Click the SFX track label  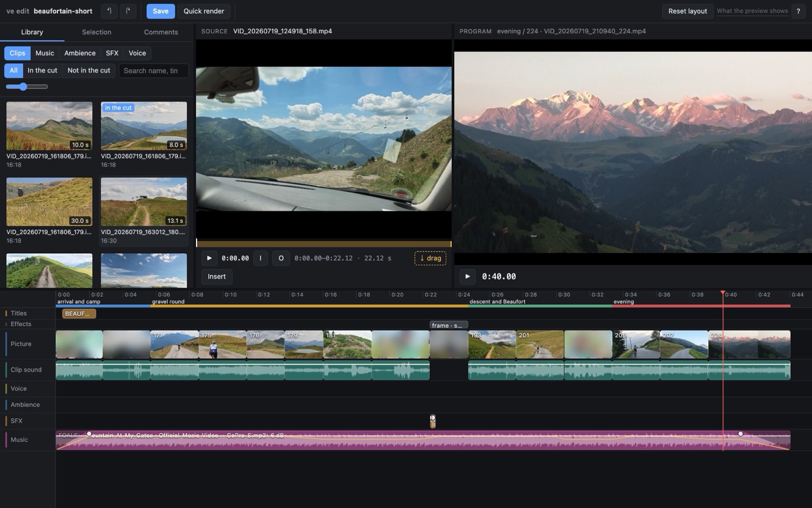coord(16,421)
